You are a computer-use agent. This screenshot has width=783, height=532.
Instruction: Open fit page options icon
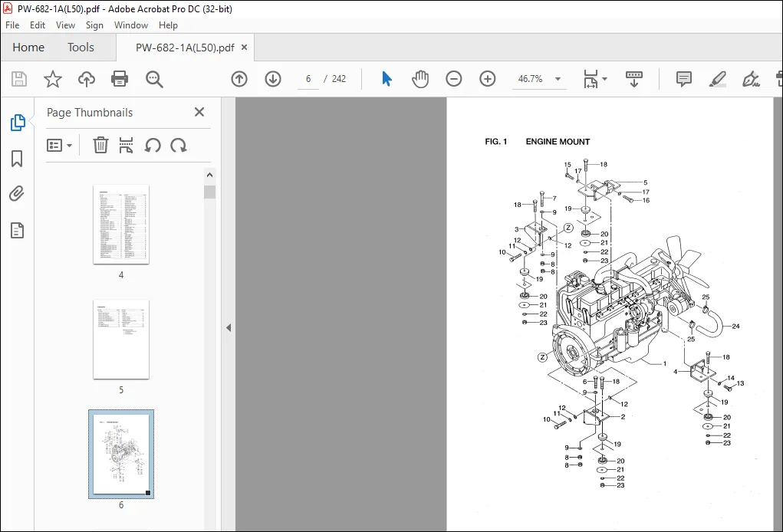click(x=591, y=79)
